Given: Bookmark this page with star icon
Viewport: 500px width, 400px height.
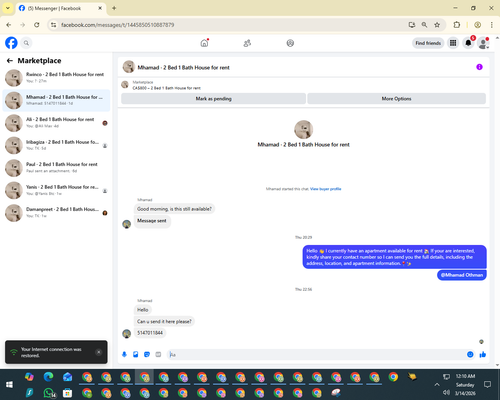Looking at the screenshot, I should [x=437, y=25].
